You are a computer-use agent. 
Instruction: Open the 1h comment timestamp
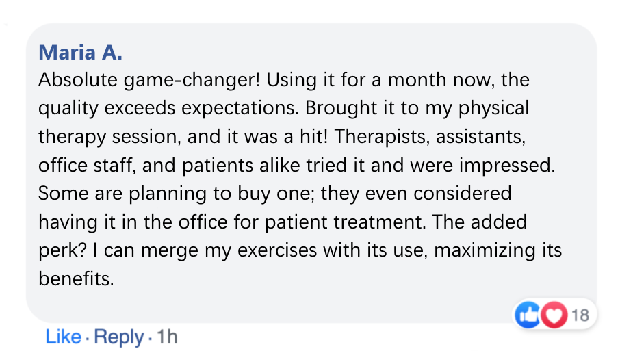click(x=167, y=337)
